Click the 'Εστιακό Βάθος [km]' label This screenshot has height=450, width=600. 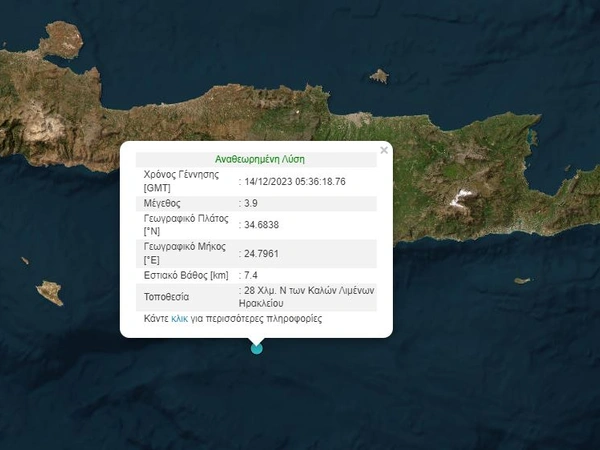click(187, 275)
